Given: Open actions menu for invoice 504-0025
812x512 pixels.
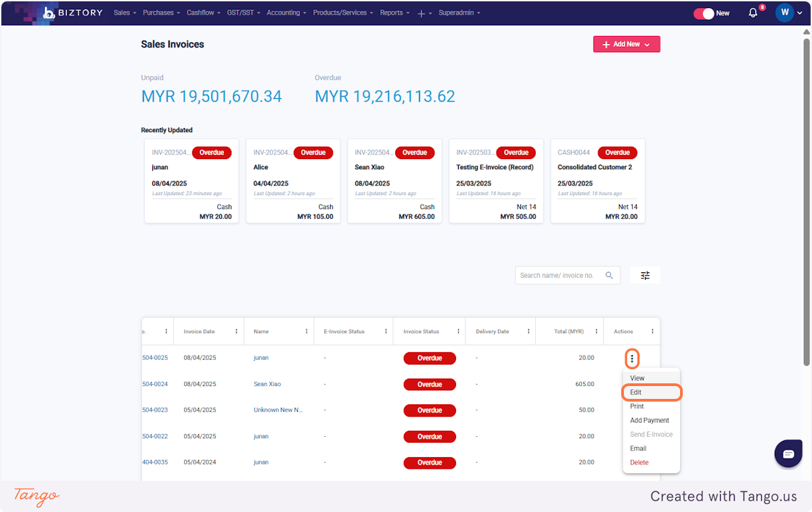Looking at the screenshot, I should (x=632, y=358).
